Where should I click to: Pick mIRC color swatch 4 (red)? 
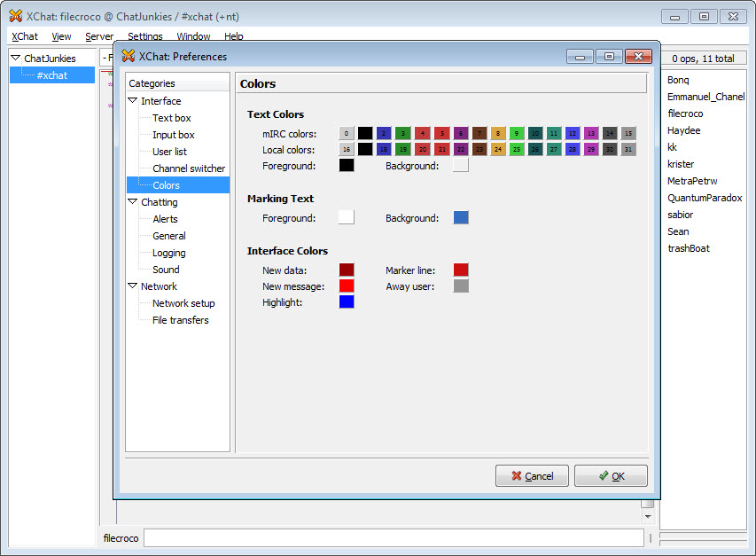423,133
